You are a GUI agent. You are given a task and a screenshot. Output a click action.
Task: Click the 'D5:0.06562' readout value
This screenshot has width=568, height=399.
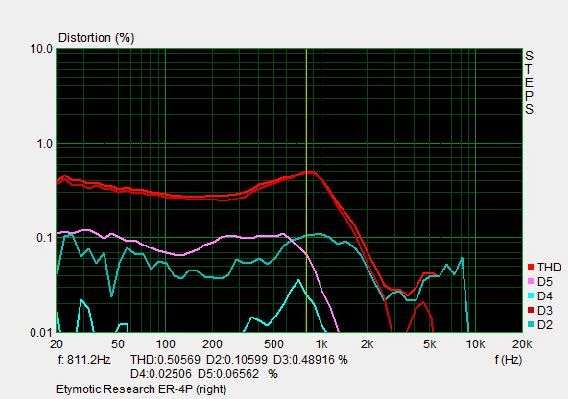click(x=229, y=374)
